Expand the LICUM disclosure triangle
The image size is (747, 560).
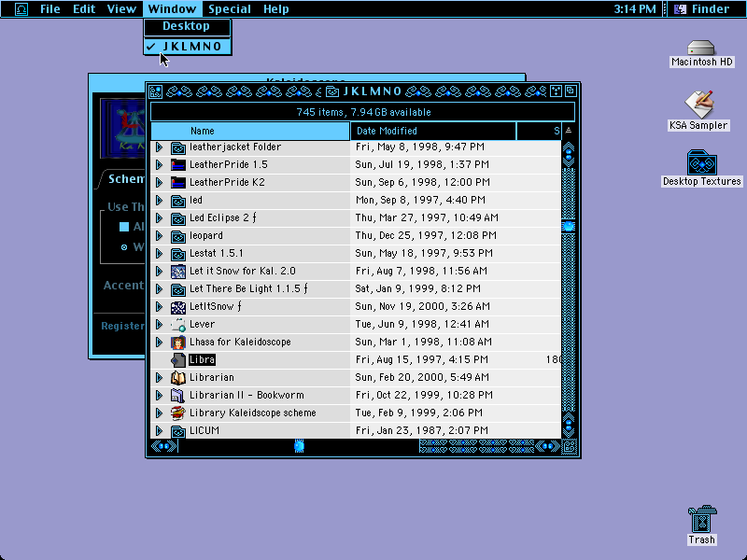click(x=159, y=431)
